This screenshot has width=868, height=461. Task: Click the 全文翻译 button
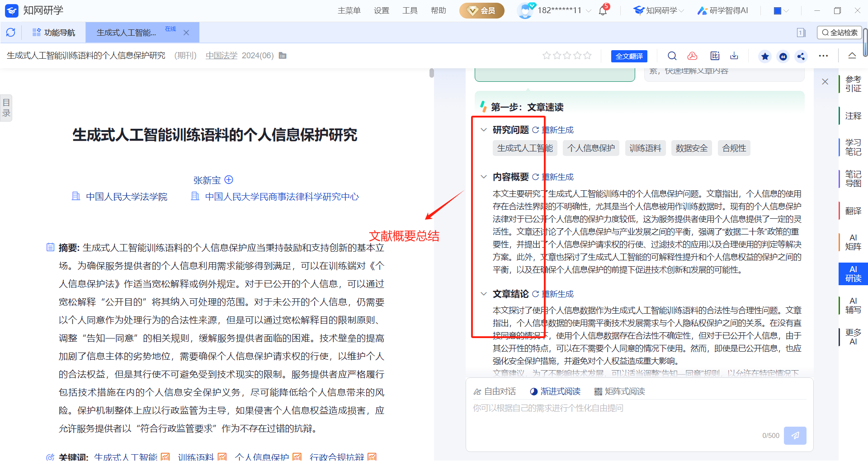[x=629, y=56]
